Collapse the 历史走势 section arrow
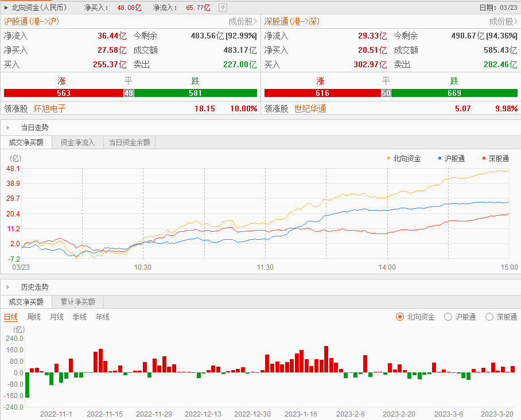The image size is (521, 420). pyautogui.click(x=8, y=287)
